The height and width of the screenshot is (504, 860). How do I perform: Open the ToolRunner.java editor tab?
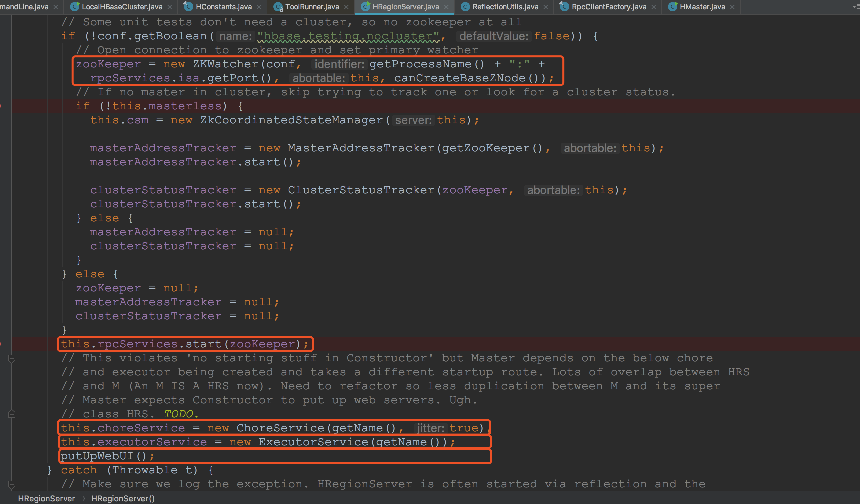point(312,6)
